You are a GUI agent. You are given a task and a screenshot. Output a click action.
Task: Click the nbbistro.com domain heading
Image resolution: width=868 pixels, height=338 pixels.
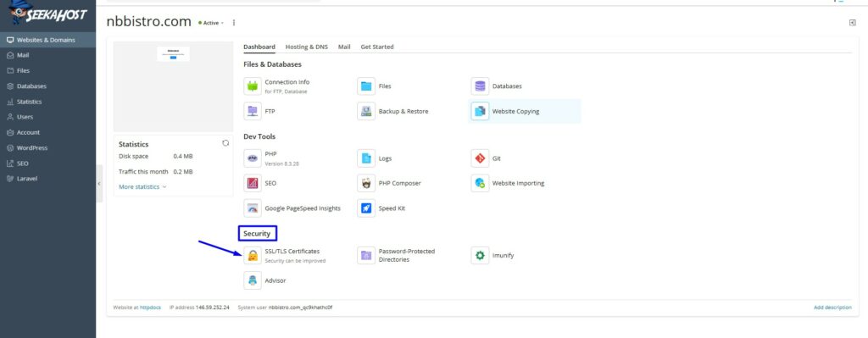(x=149, y=22)
